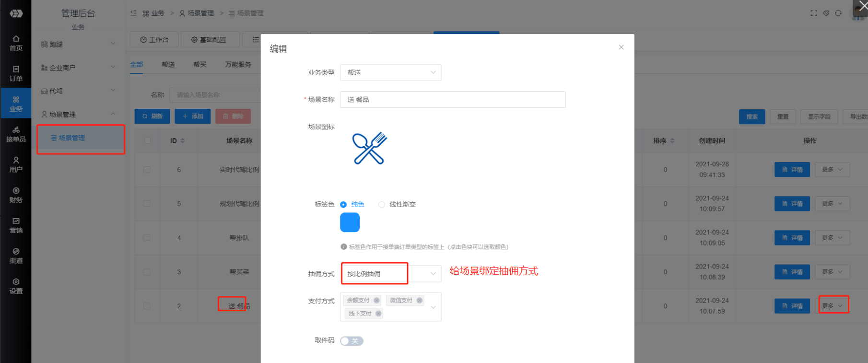This screenshot has width=868, height=363.
Task: Expand the 更多 menu for row 2
Action: click(x=833, y=306)
